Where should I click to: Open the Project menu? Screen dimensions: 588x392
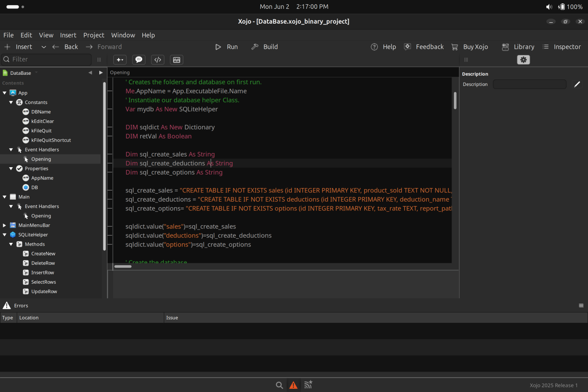94,35
